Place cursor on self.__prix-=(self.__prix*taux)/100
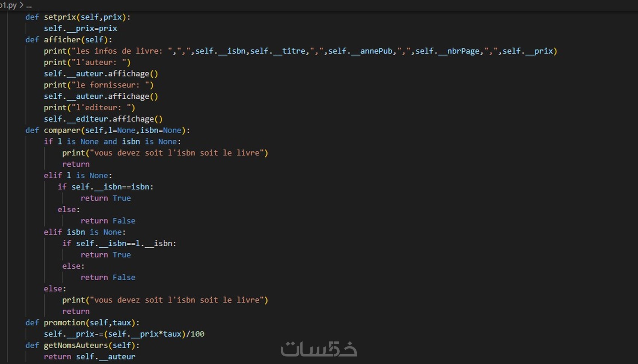Viewport: 638px width, 364px height. [x=124, y=334]
